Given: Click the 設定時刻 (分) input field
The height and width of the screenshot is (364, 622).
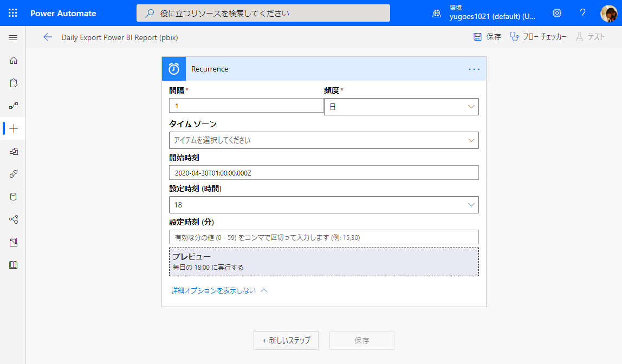Looking at the screenshot, I should (x=323, y=237).
